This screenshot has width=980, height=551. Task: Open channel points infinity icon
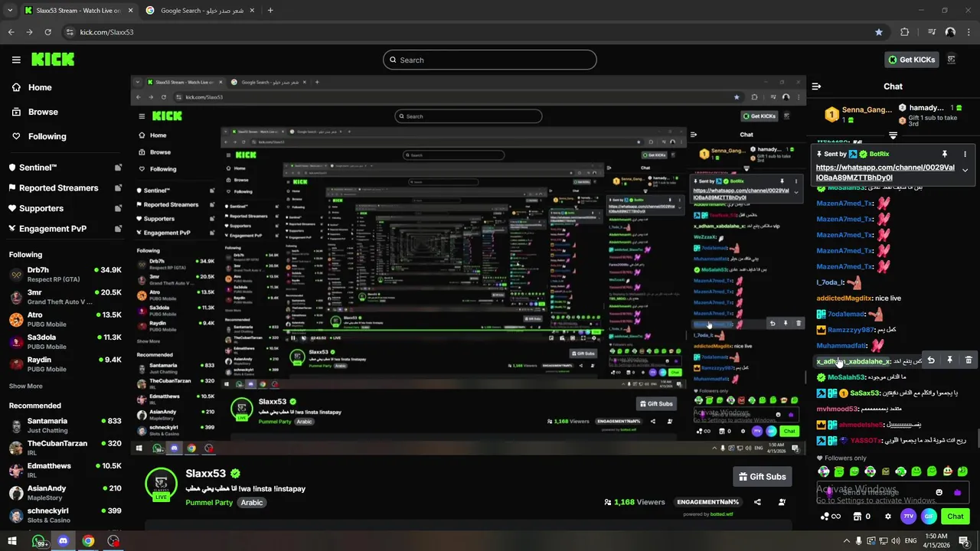831,517
